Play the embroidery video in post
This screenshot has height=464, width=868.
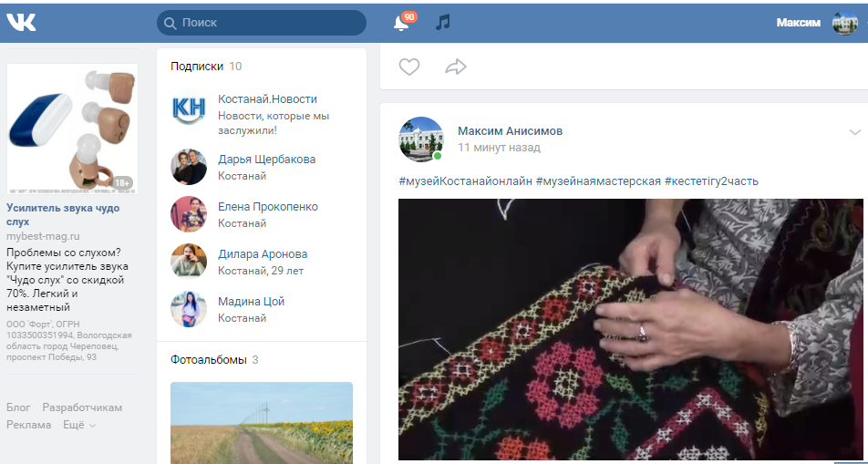[630, 329]
